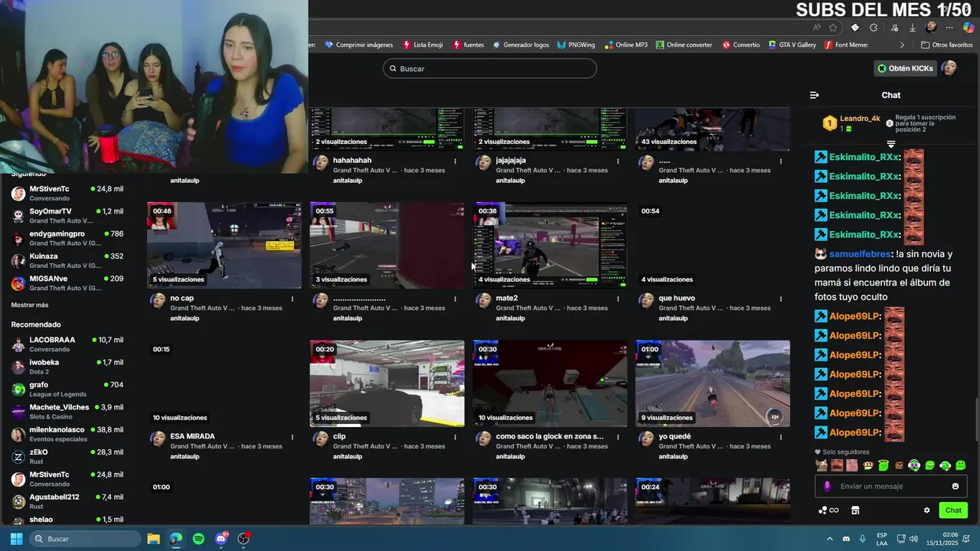Click samuelfebres username in chat

860,254
